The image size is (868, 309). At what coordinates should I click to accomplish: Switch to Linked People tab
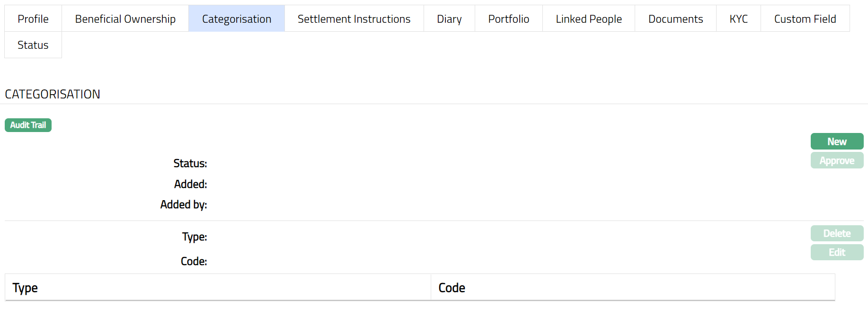pos(589,19)
